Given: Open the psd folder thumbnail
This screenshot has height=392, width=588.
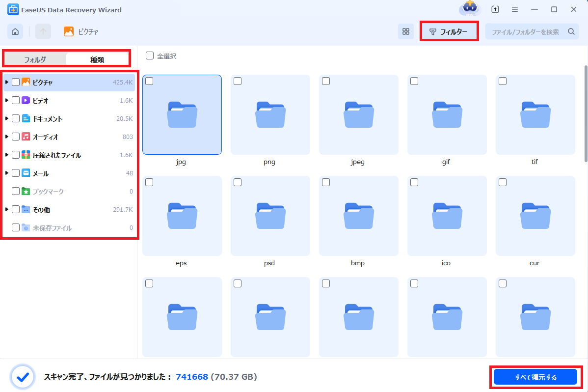Looking at the screenshot, I should (x=269, y=216).
